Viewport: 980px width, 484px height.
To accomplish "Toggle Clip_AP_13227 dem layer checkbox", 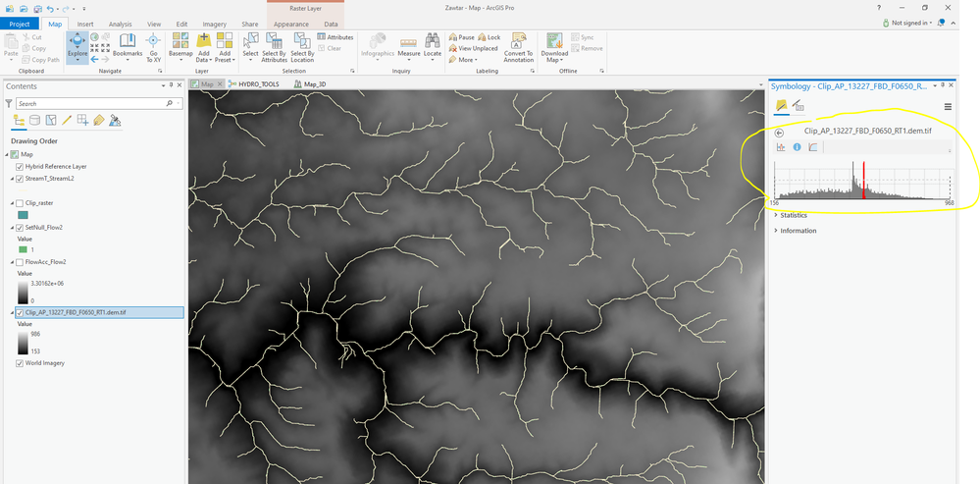I will click(20, 312).
